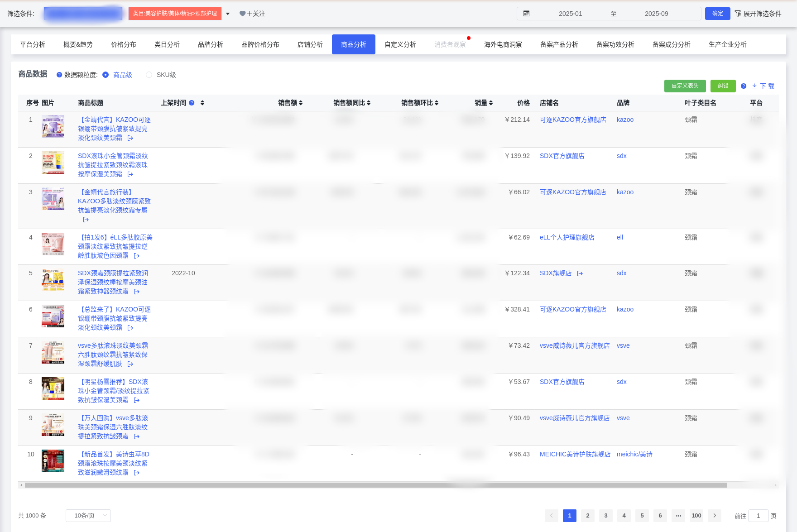Viewport: 797px width, 532px height.
Task: Click the external link icon after the KAZOO product title
Action: point(130,138)
